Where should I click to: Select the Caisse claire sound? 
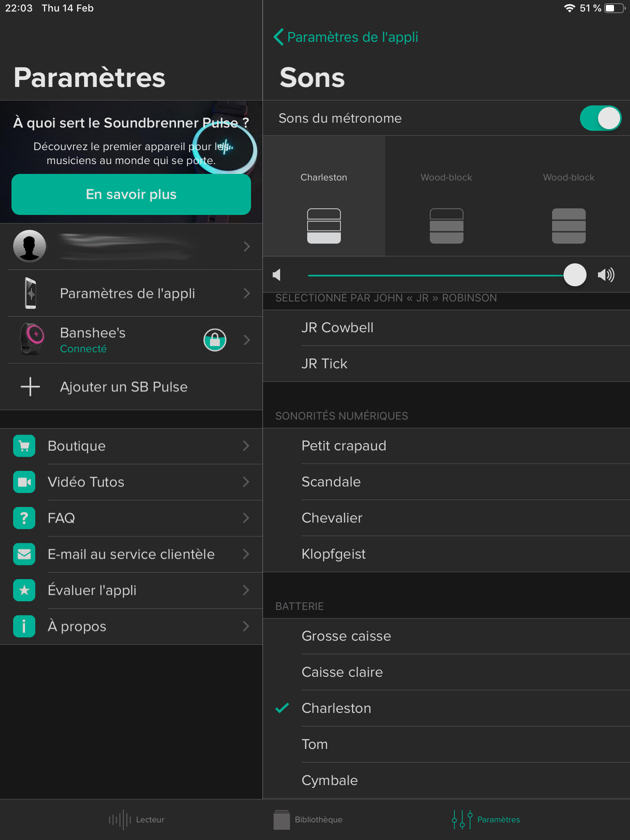446,672
